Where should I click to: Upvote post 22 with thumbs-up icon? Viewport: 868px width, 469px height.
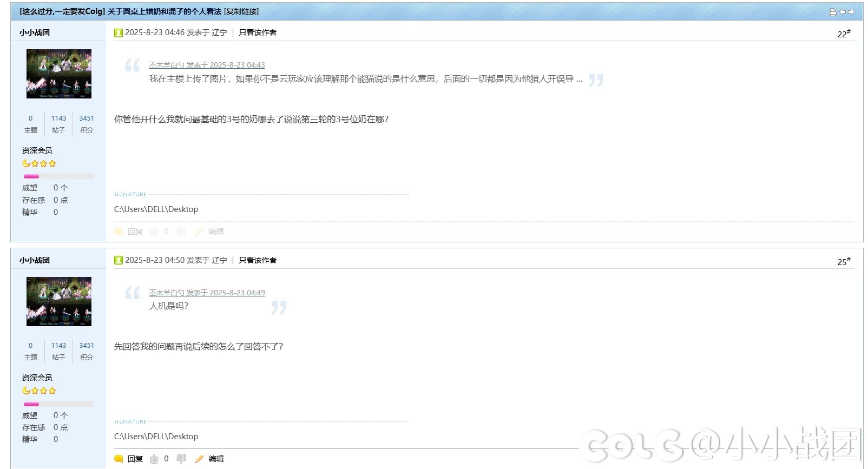[154, 232]
